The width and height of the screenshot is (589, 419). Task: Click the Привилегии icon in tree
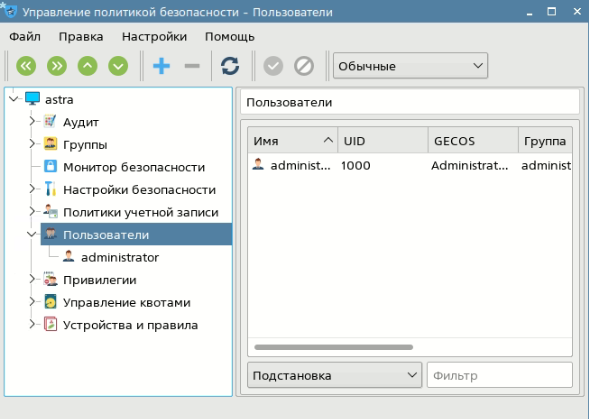[x=50, y=279]
